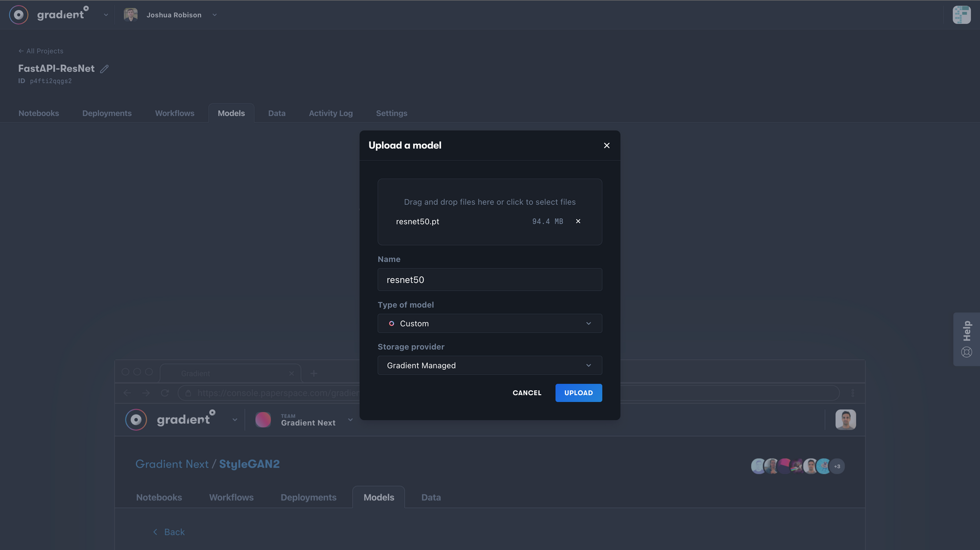Expand the gradient product switcher chevron
Image resolution: width=980 pixels, height=550 pixels.
(x=106, y=15)
